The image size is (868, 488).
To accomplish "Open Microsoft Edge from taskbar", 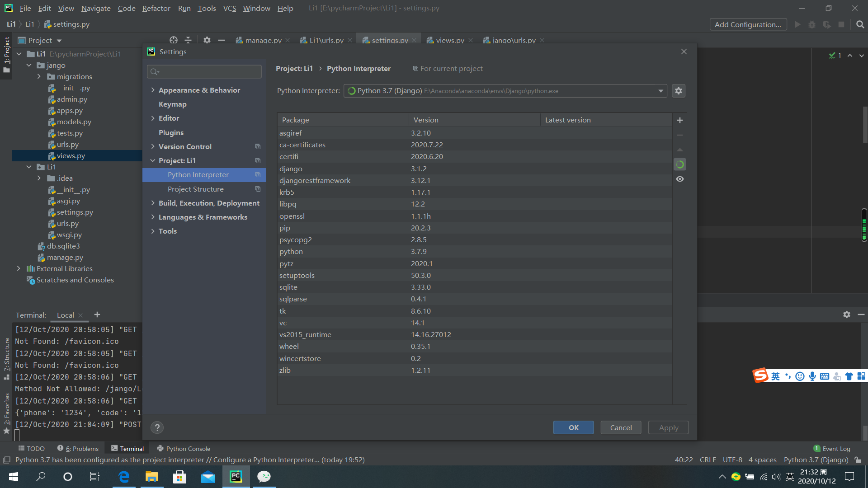I will [x=124, y=477].
